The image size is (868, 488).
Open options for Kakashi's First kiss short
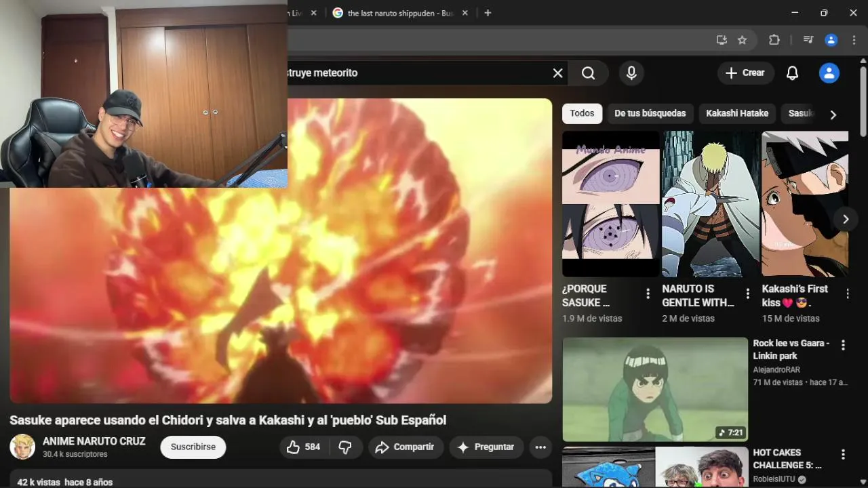pos(847,293)
